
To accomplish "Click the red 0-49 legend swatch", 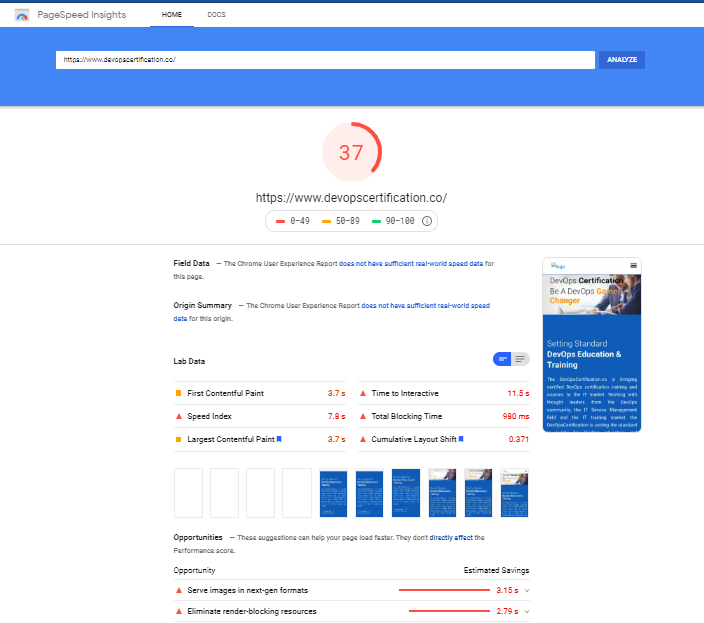I will coord(280,221).
